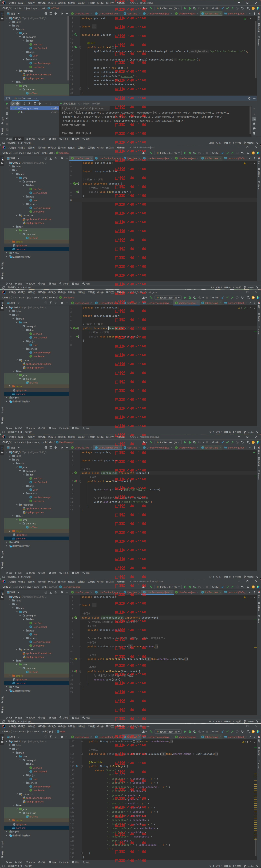Click implemented-method gutter icon beside save in UserDao.java window
The height and width of the screenshot is (868, 261).
click(x=77, y=192)
